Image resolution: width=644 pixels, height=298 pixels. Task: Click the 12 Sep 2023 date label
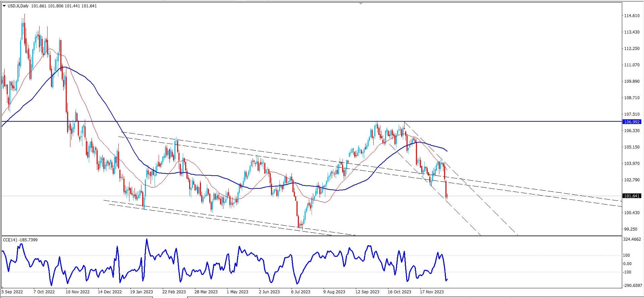367,292
